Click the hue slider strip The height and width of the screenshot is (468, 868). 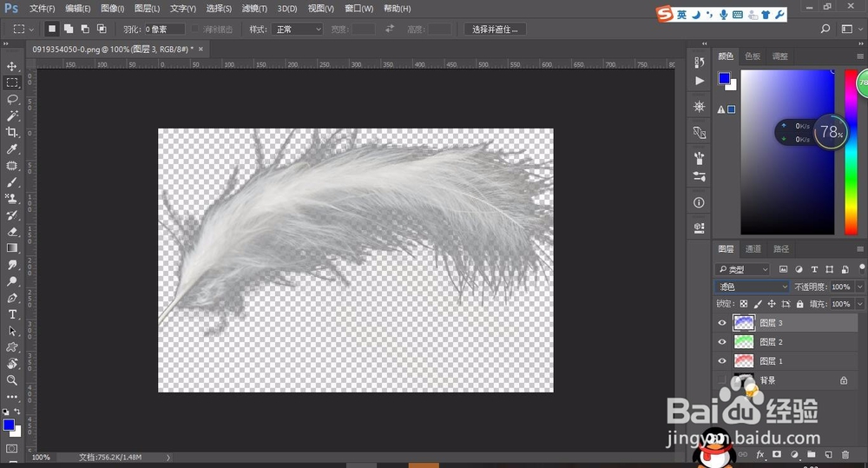tap(851, 152)
